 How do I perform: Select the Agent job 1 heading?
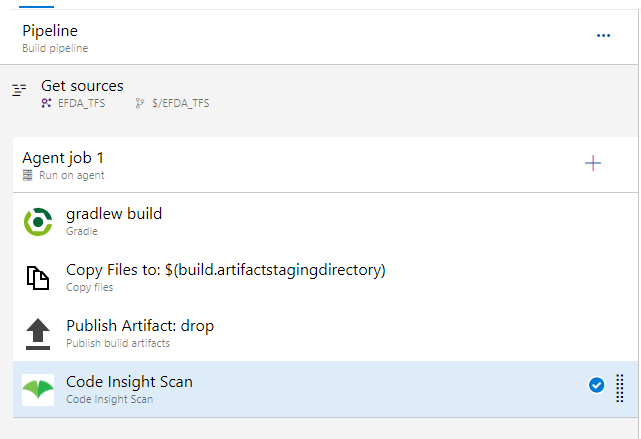(63, 158)
